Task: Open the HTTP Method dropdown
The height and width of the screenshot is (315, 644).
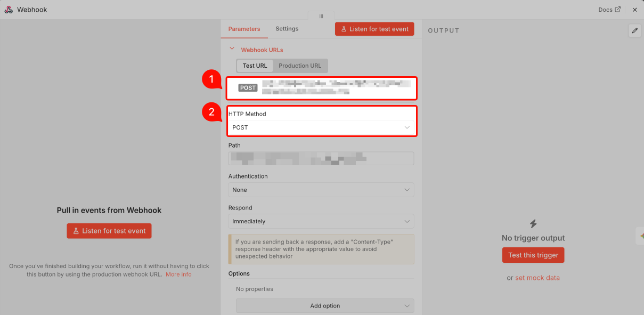Action: point(322,127)
